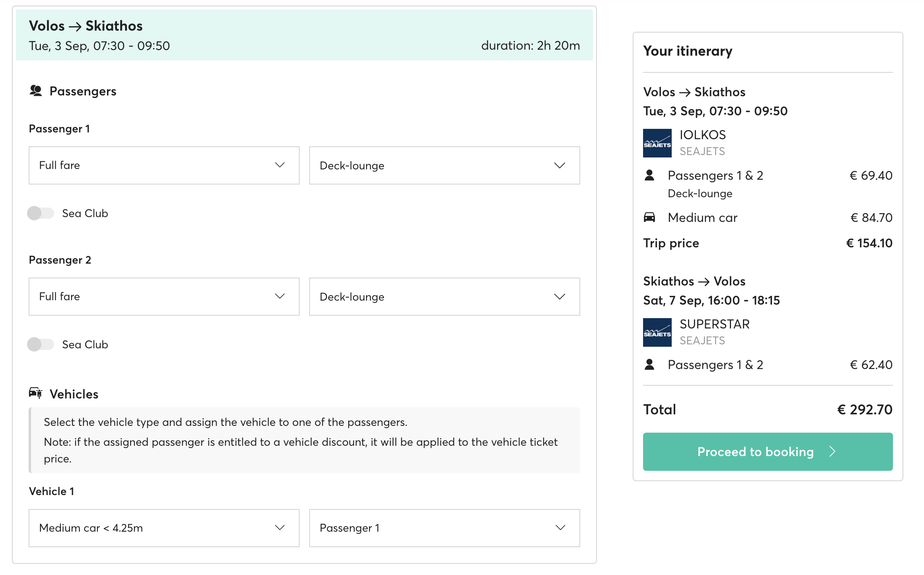Click the SUPERSTAR Seajets logo
The width and height of the screenshot is (924, 575).
657,332
